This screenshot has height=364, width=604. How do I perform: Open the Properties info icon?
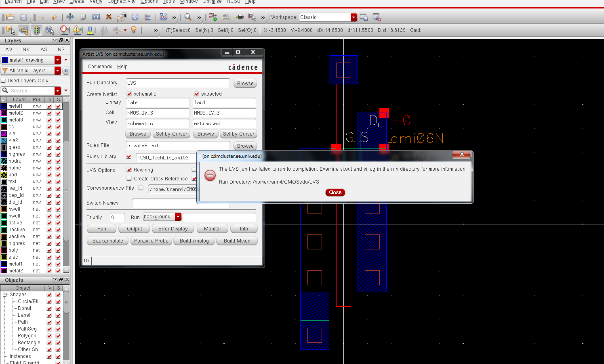point(135,17)
